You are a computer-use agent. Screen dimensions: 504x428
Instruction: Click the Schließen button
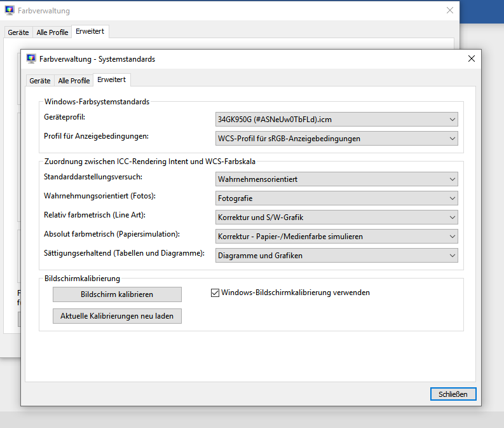453,394
